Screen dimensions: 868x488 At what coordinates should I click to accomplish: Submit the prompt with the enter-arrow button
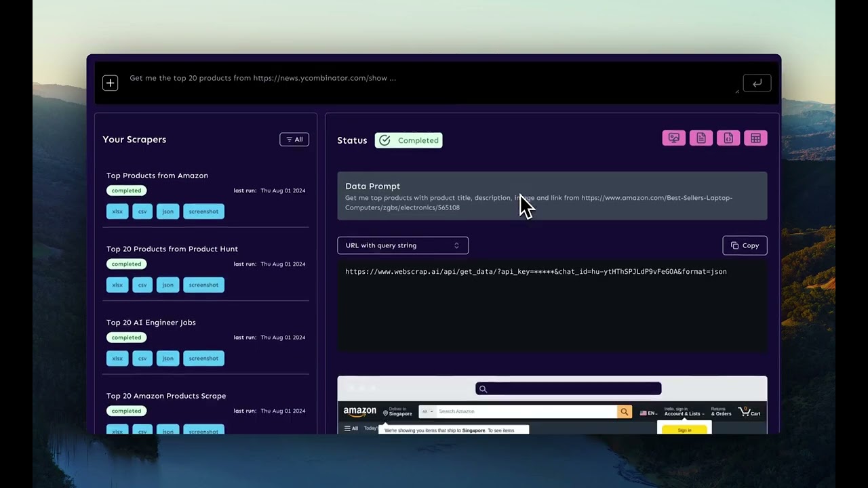(757, 83)
